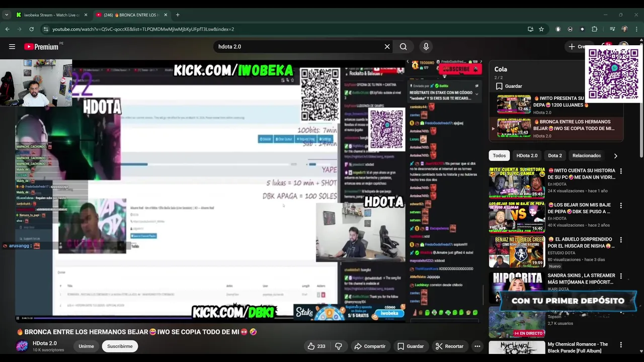Open options for My Chemical Romance video
Viewport: 644px width, 362px height.
click(621, 345)
